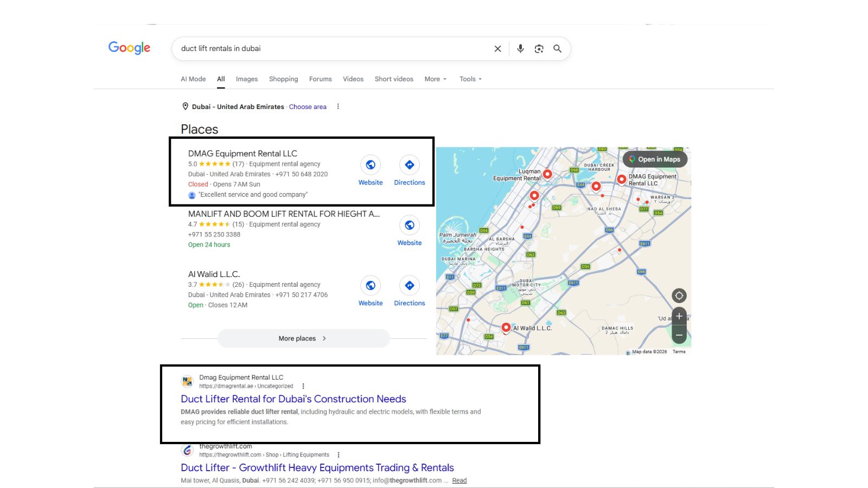Open search by image lens icon
The image size is (868, 488).
coord(539,49)
